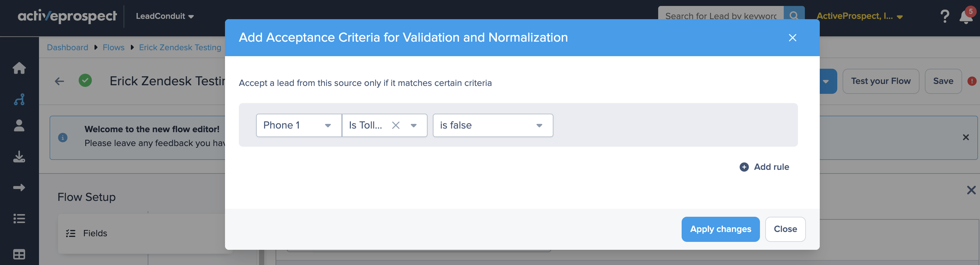Click the plus icon beside Add rule
980x265 pixels.
[744, 167]
